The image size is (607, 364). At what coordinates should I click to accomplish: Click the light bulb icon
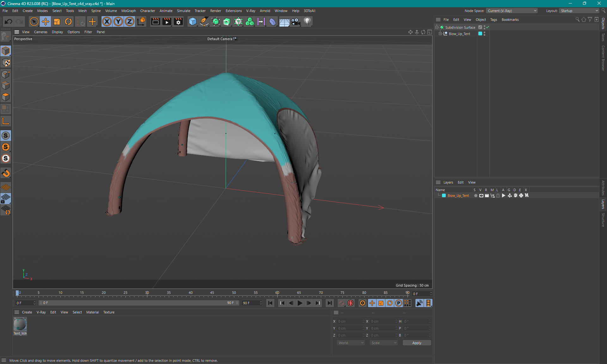click(x=307, y=21)
